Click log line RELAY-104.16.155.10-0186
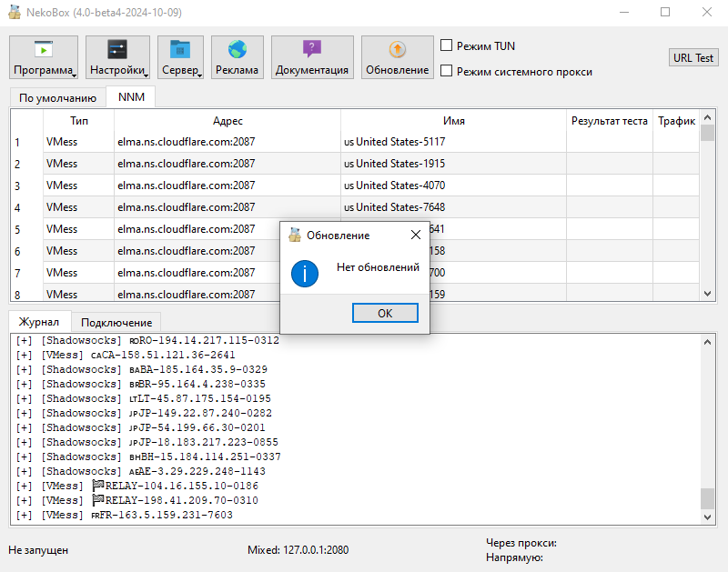The image size is (728, 572). pyautogui.click(x=137, y=486)
